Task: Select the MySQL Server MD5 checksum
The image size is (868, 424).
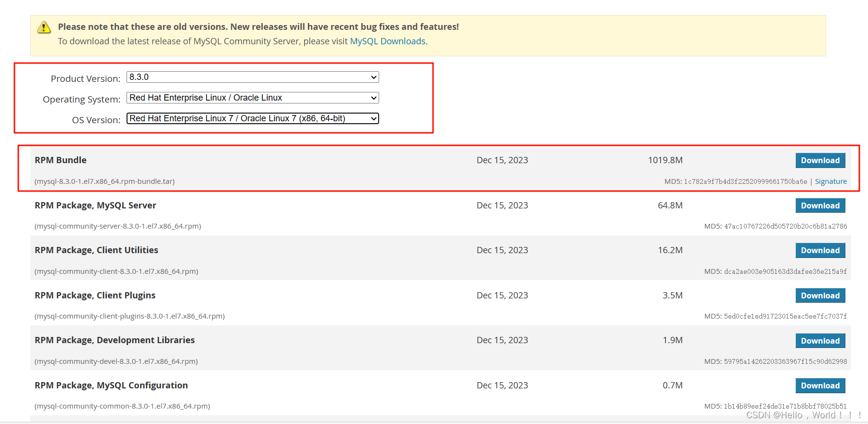Action: [785, 226]
